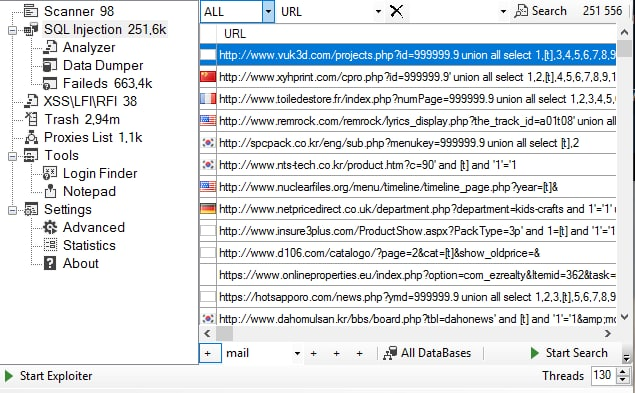Open Advanced settings
The width and height of the screenshot is (635, 393).
[94, 227]
